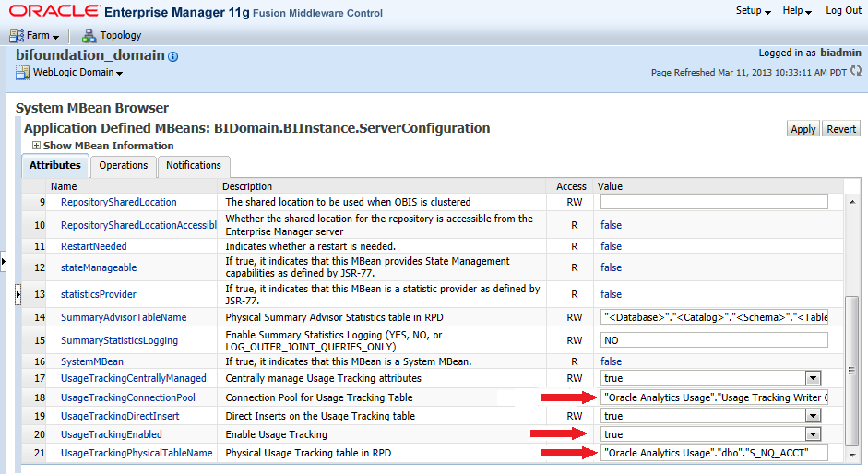Open the SummaryAdvisorTableName attribute
Screen dimensions: 868x474
tap(124, 318)
